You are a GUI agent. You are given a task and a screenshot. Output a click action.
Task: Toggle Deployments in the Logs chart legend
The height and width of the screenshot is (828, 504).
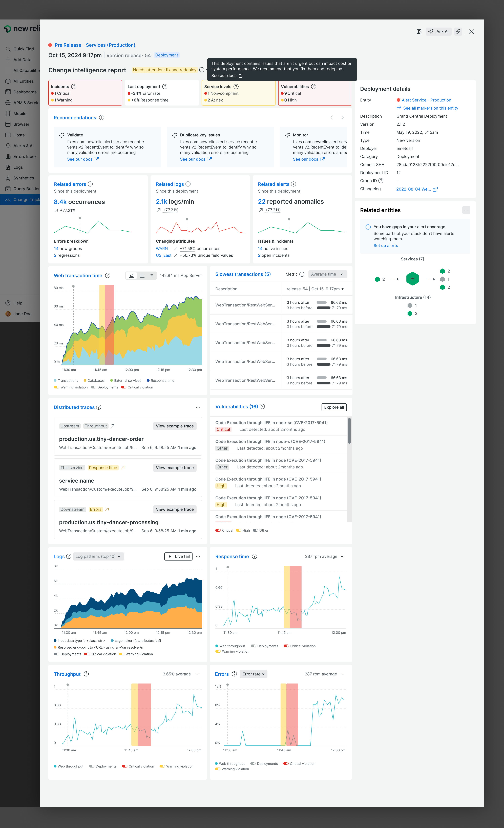56,654
